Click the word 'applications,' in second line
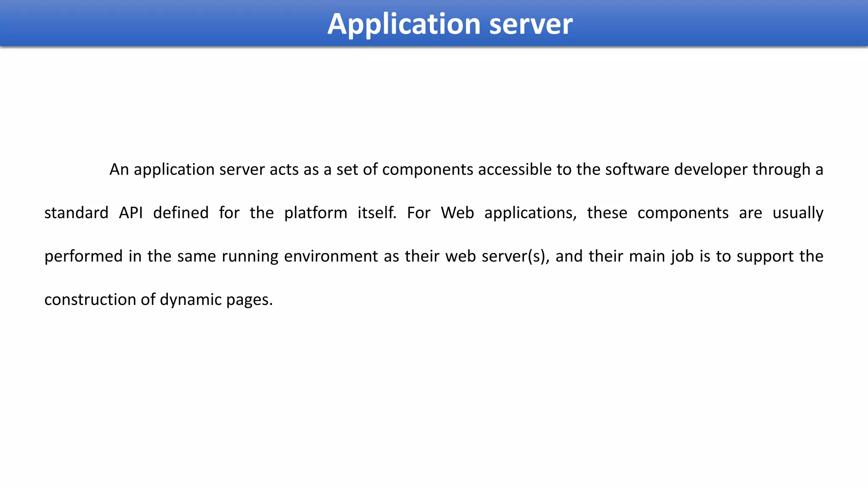The height and width of the screenshot is (488, 868). (530, 213)
